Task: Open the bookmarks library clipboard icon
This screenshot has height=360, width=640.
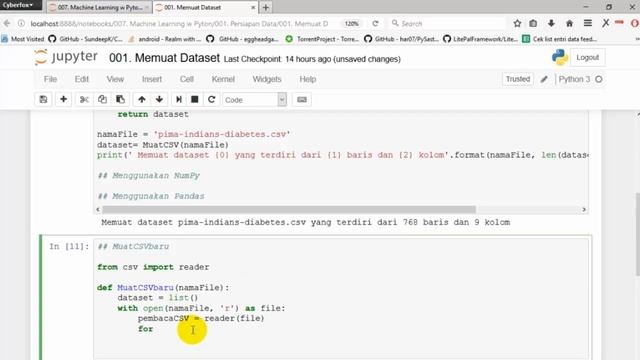Action: 533,24
